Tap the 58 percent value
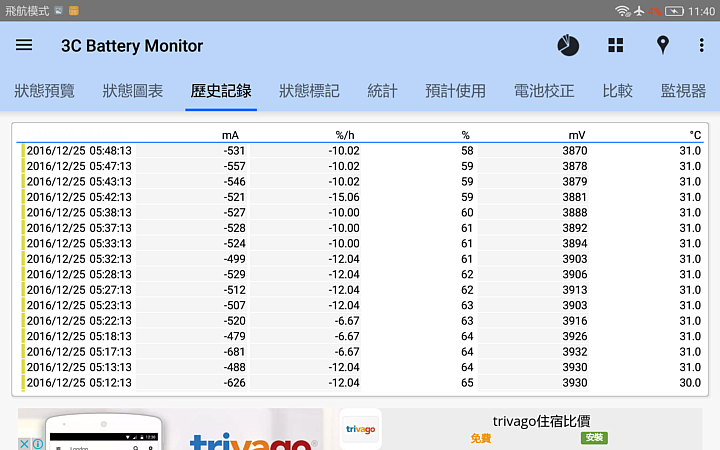Viewport: 720px width, 450px height. coord(467,151)
